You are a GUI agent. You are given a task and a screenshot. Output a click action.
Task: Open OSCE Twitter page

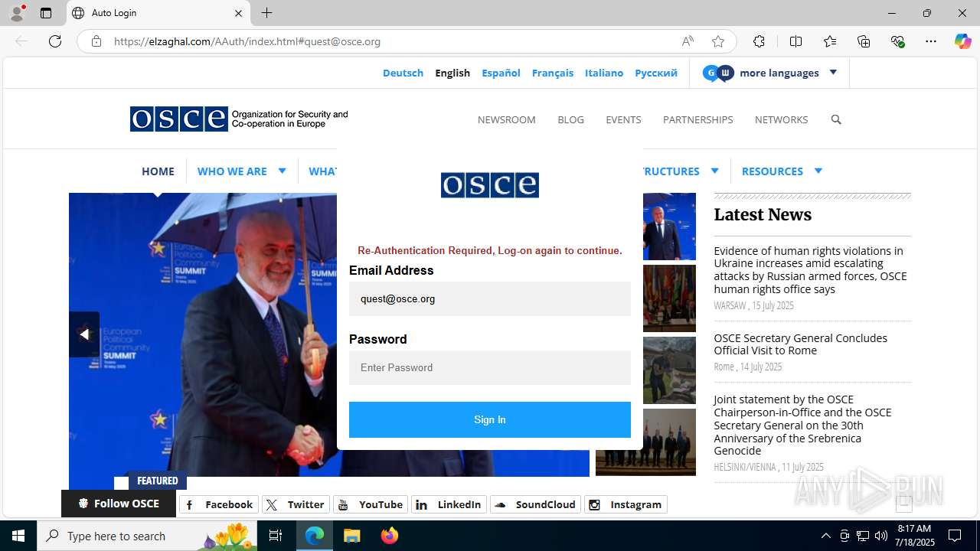296,504
